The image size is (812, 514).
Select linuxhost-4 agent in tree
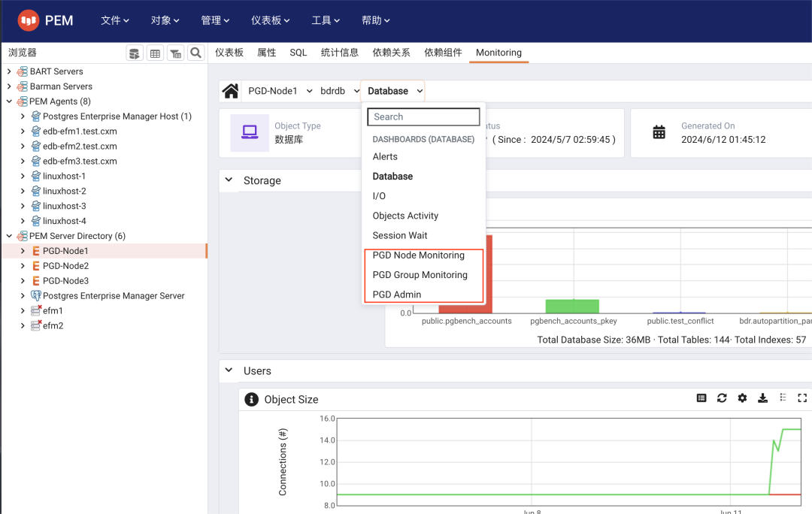tap(64, 221)
